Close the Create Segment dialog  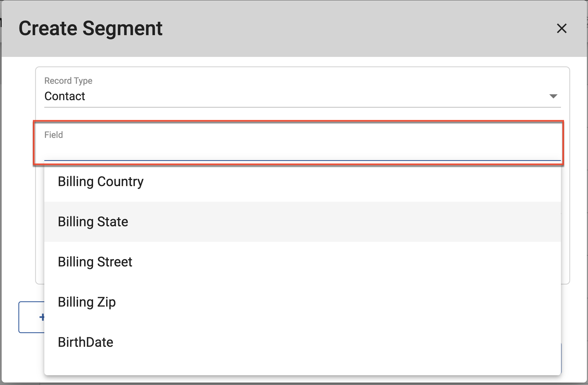tap(562, 28)
